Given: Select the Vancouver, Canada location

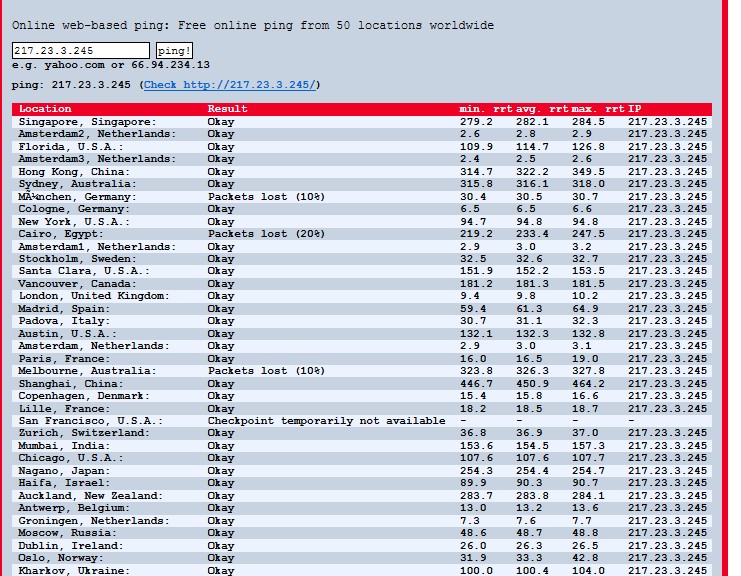Looking at the screenshot, I should click(78, 284).
